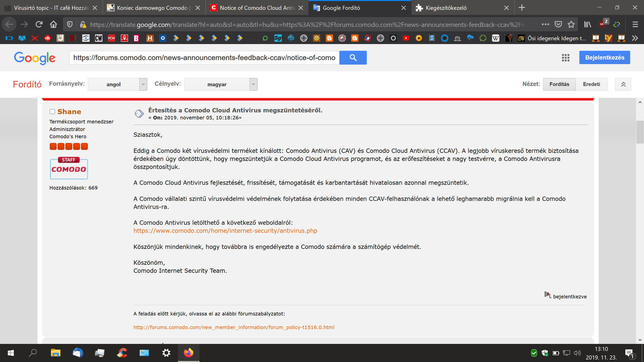Show more bookmarks with the overflow chevron
The image size is (644, 362).
coord(635,38)
